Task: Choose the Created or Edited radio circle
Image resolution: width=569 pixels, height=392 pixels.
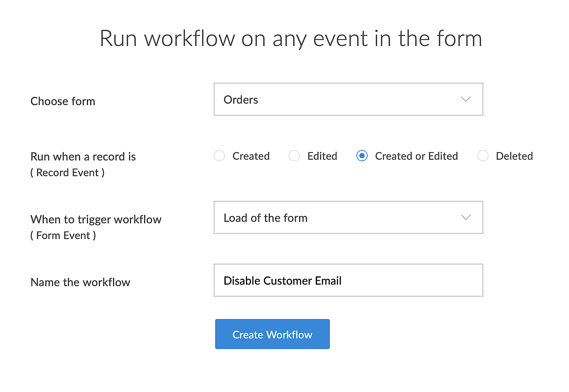Action: click(x=362, y=156)
